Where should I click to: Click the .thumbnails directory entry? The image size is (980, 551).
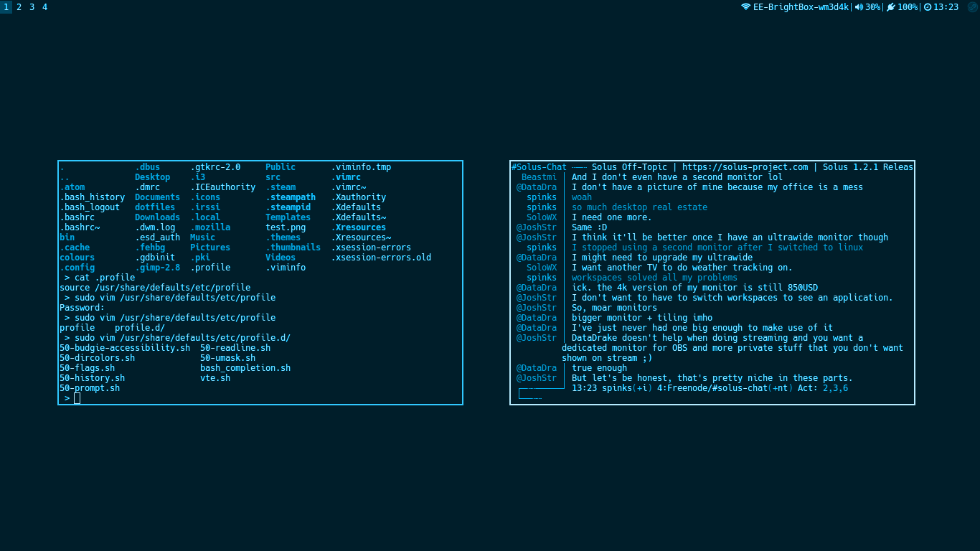point(293,248)
